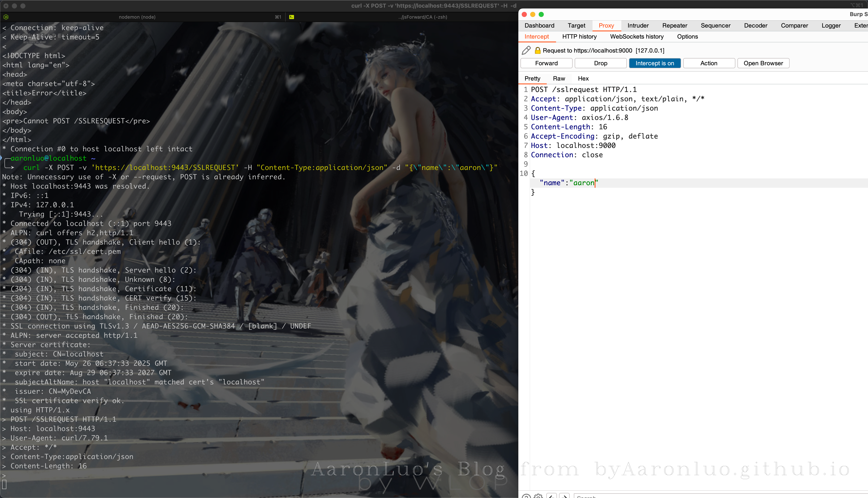Screen dimensions: 868x498
Task: Click the forward arrow search button
Action: click(x=564, y=496)
